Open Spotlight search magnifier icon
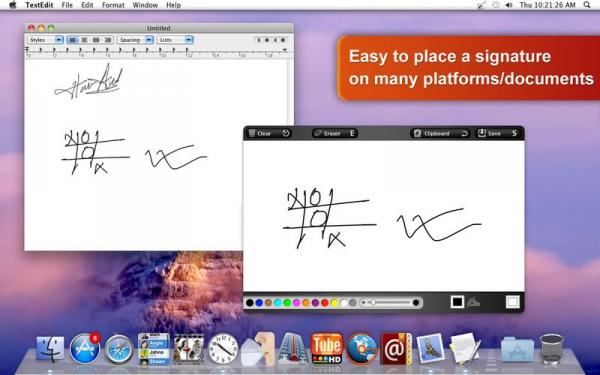This screenshot has height=375, width=600. coord(587,5)
